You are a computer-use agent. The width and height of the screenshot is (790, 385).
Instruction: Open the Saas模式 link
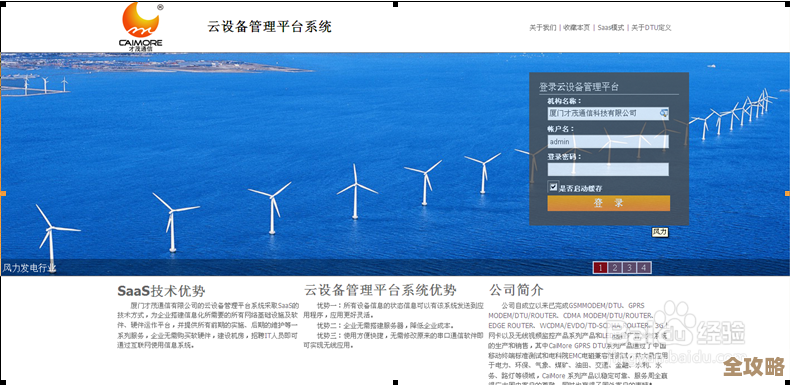point(611,28)
